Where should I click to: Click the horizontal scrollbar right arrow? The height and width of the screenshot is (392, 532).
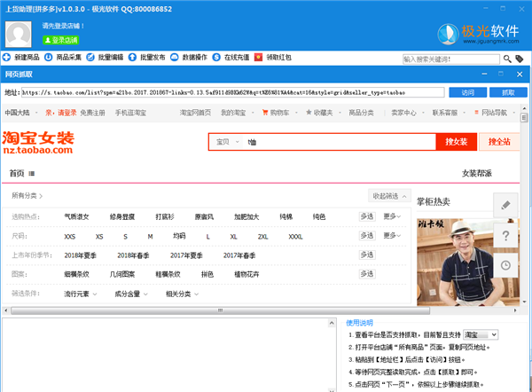point(515,310)
